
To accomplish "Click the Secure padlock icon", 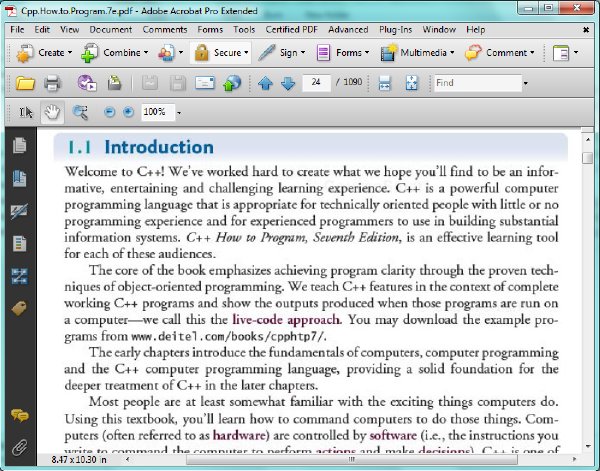I will tap(201, 53).
